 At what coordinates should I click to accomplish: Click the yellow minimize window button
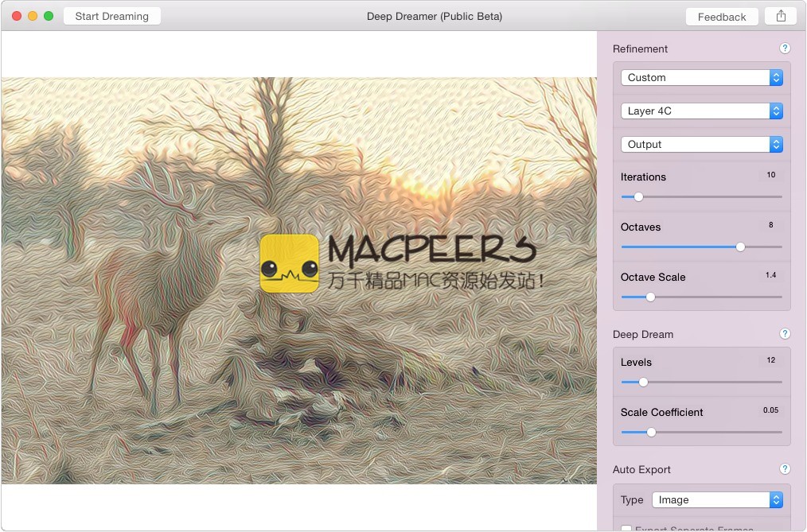coord(33,16)
